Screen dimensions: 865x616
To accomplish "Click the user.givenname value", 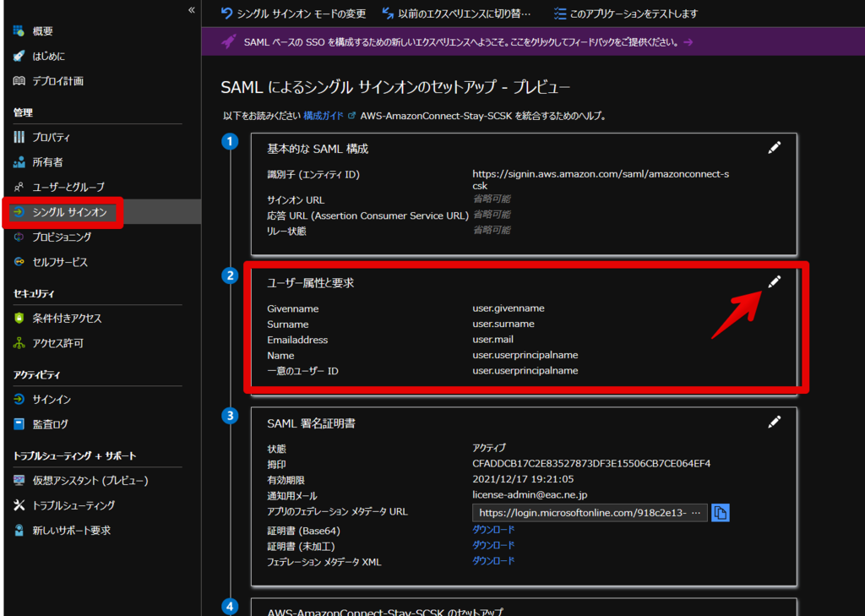I will (508, 308).
